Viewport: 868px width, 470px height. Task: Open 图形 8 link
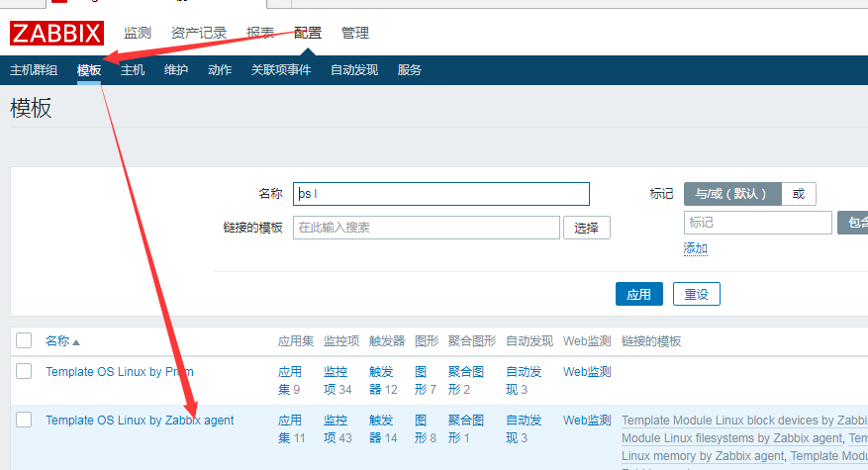426,429
